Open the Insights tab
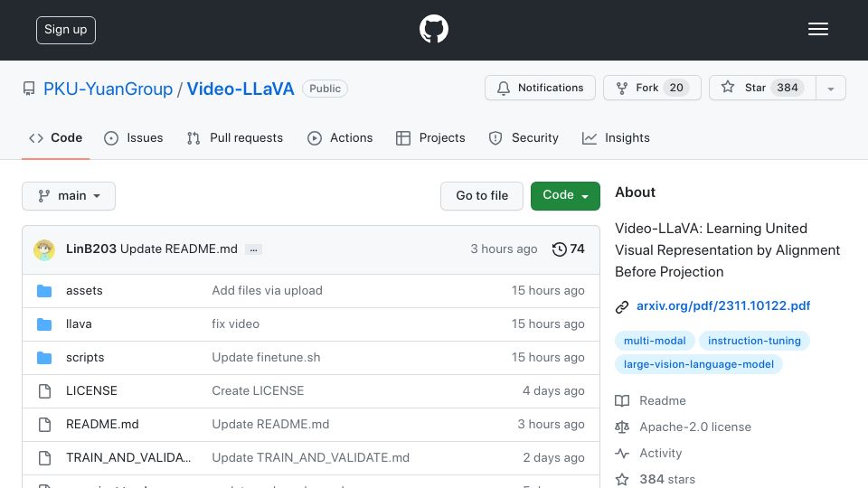Viewport: 868px width, 488px height. 616,137
